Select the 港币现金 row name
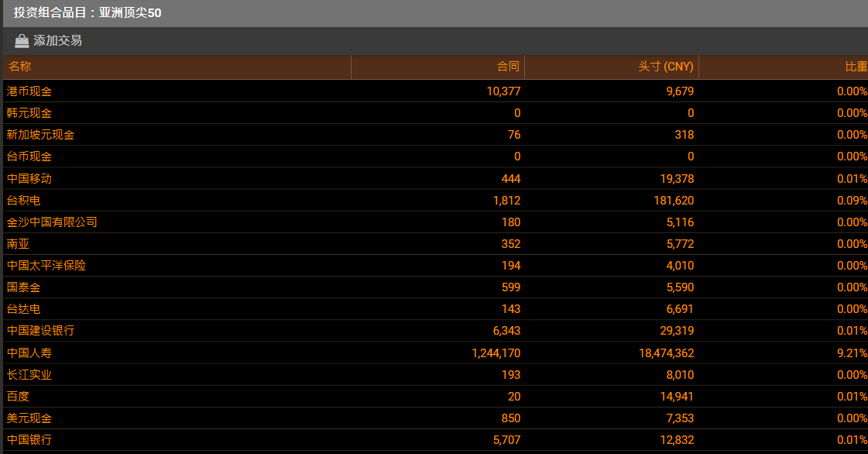Screen dimensions: 868x454 pos(29,91)
